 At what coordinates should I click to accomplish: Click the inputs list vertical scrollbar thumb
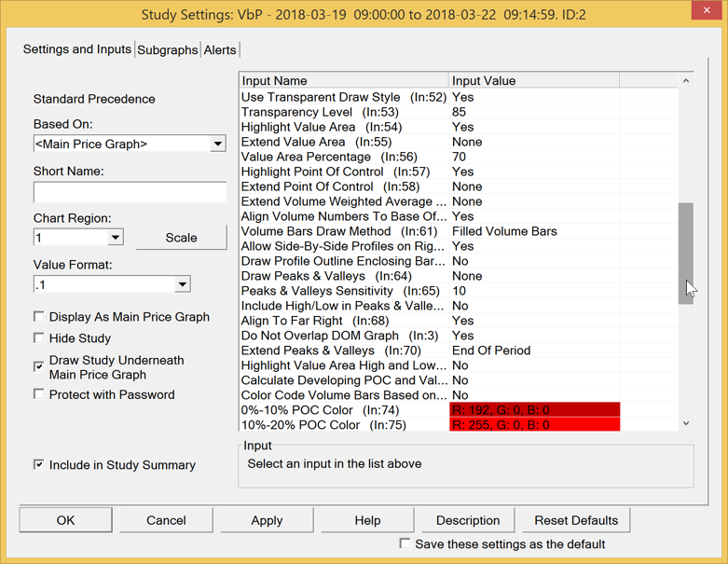pyautogui.click(x=686, y=254)
